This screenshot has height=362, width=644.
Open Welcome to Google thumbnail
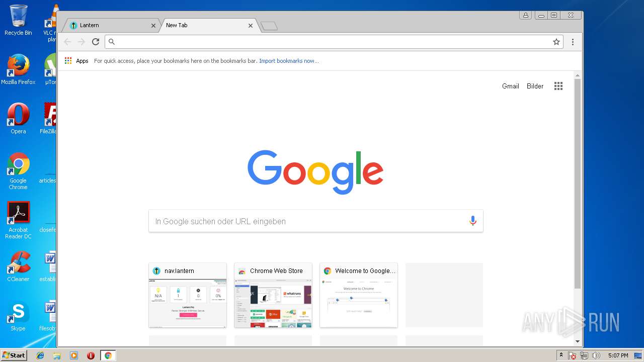(359, 295)
